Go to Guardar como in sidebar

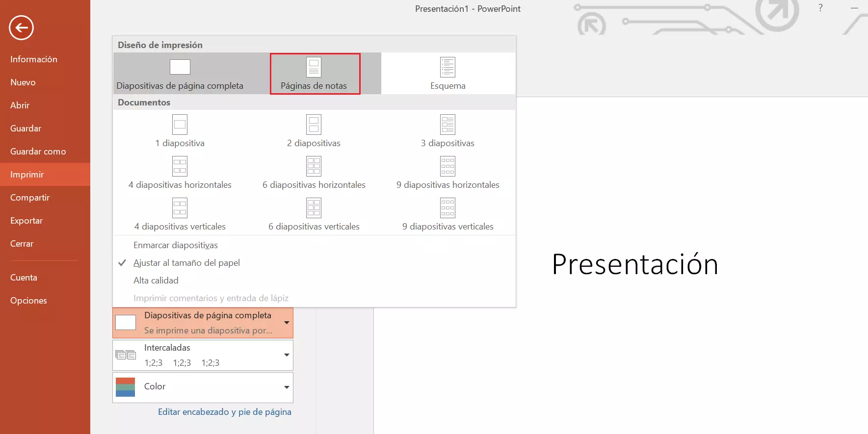point(38,152)
